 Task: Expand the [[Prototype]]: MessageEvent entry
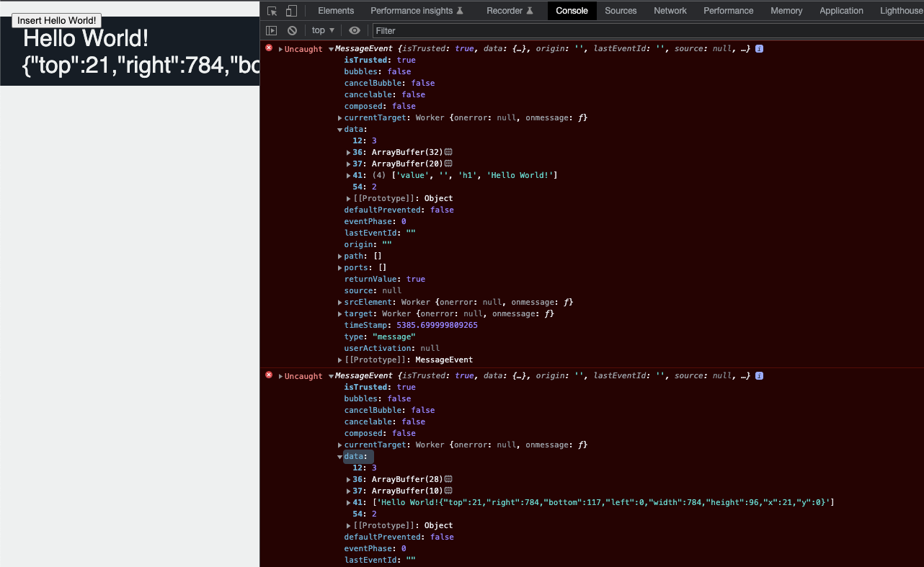(340, 360)
